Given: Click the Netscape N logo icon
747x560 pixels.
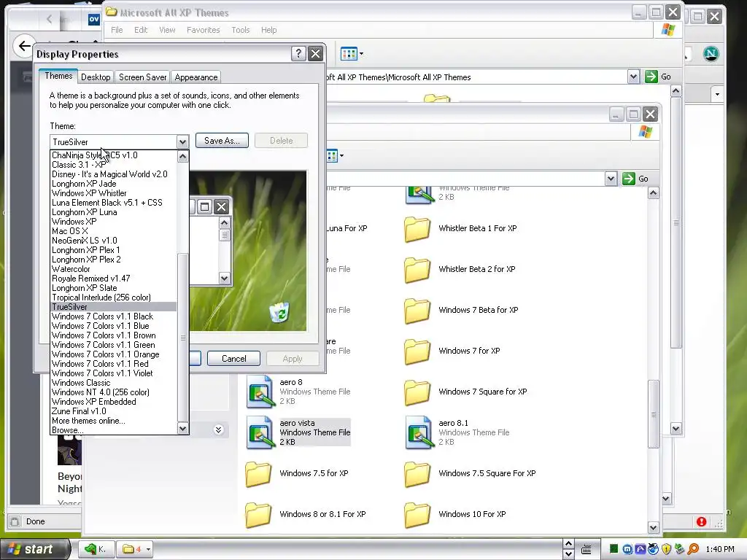Looking at the screenshot, I should 711,54.
